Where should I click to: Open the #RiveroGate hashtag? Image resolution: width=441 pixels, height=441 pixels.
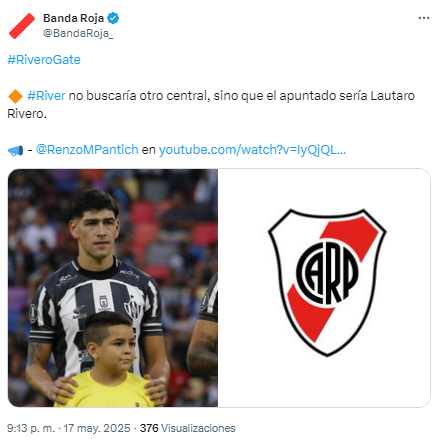tap(44, 60)
